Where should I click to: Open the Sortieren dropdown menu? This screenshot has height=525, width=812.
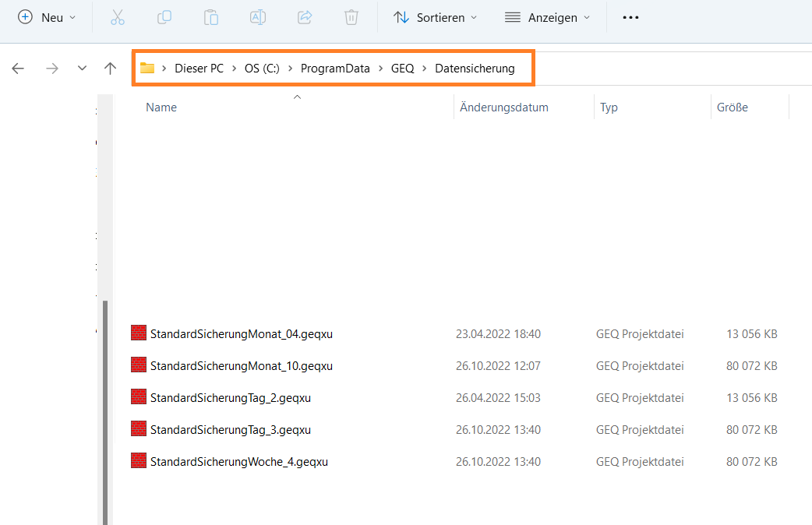[x=435, y=17]
